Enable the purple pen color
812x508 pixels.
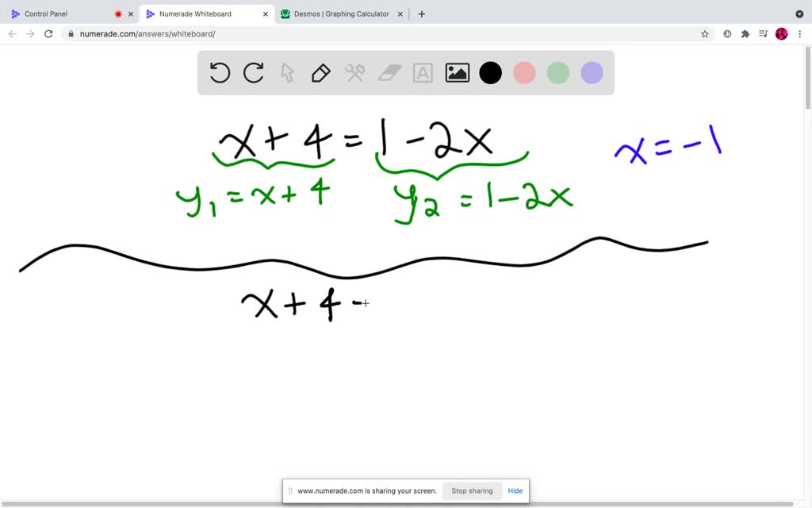591,72
